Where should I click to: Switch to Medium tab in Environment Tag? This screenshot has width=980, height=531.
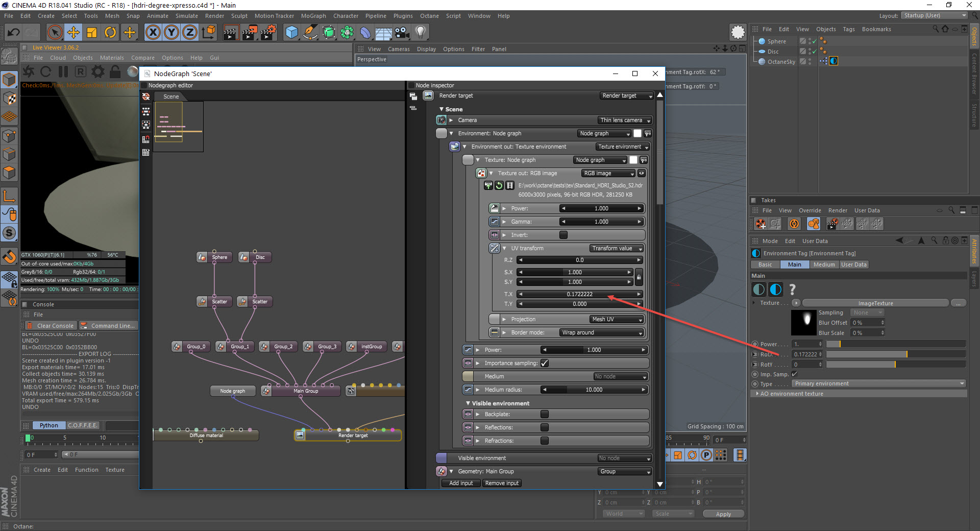824,264
